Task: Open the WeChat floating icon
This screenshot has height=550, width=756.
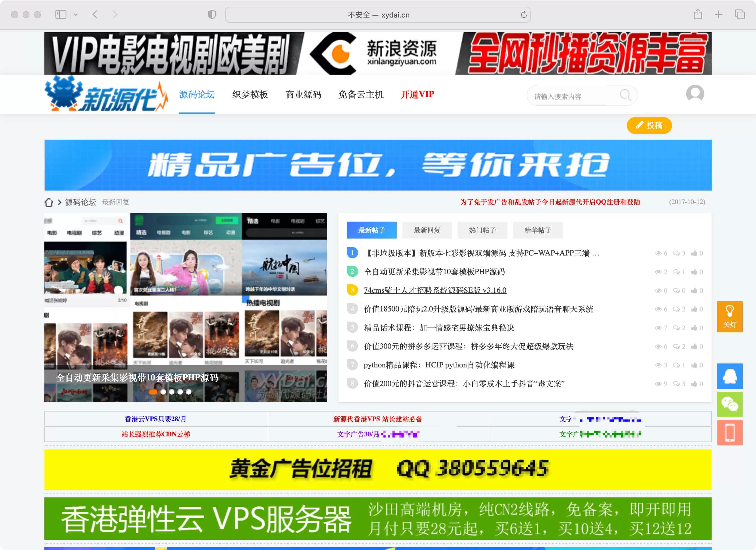Action: pyautogui.click(x=730, y=404)
